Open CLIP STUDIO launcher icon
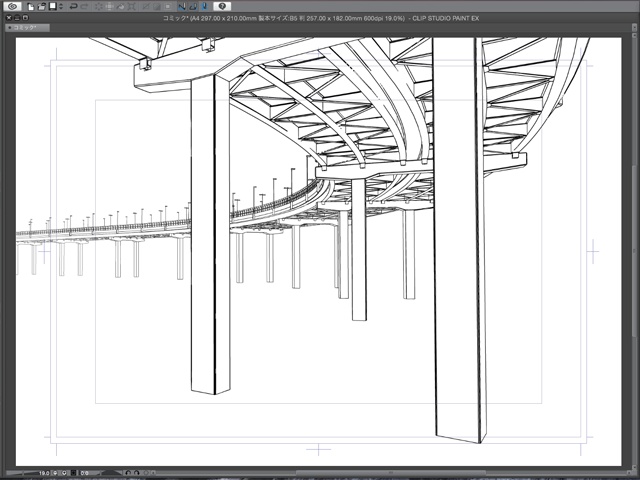Viewport: 640px width, 480px height. [12, 6]
